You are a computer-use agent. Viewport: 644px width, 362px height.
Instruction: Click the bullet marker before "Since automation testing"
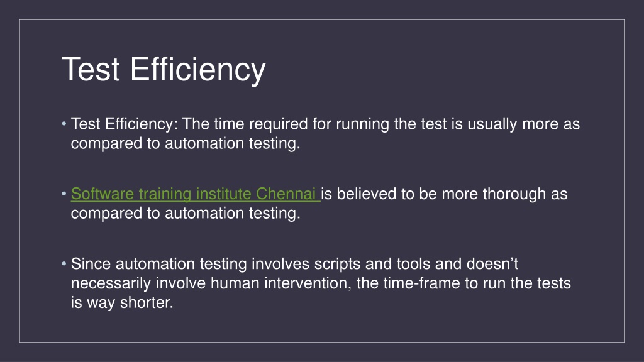(64, 263)
